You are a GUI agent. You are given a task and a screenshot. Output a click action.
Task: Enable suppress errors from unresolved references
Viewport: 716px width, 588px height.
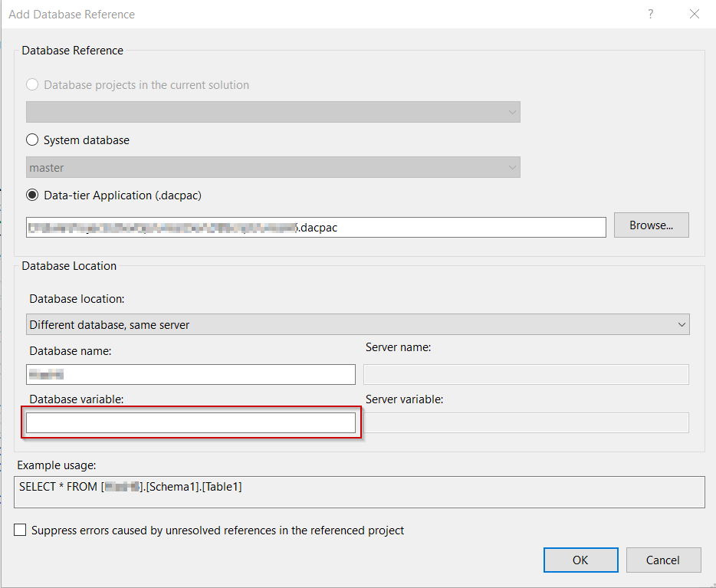point(20,531)
